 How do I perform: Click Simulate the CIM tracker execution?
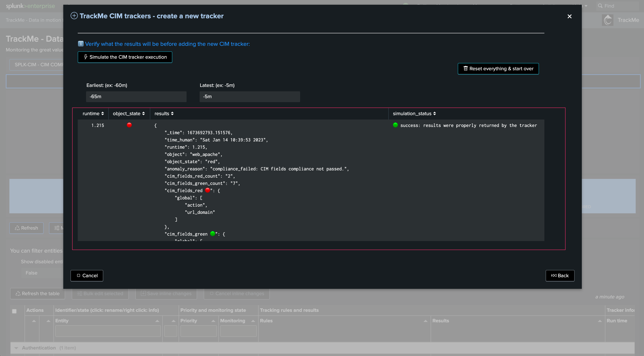point(125,57)
